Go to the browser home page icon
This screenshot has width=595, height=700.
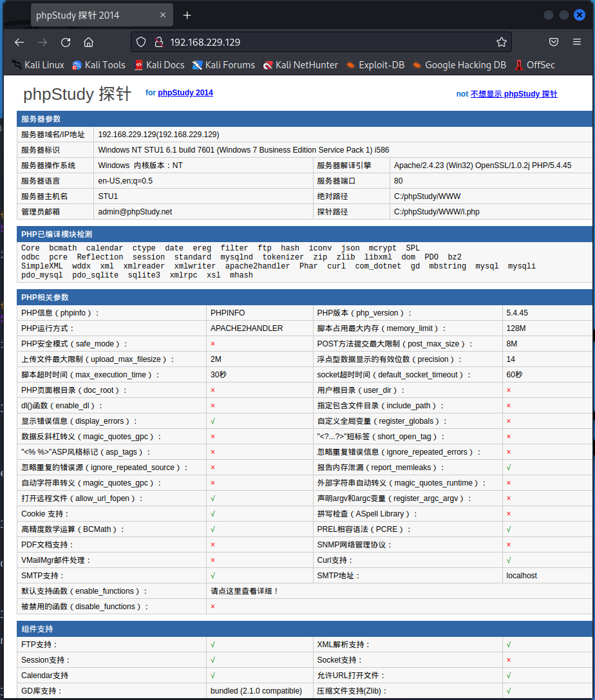tap(88, 42)
